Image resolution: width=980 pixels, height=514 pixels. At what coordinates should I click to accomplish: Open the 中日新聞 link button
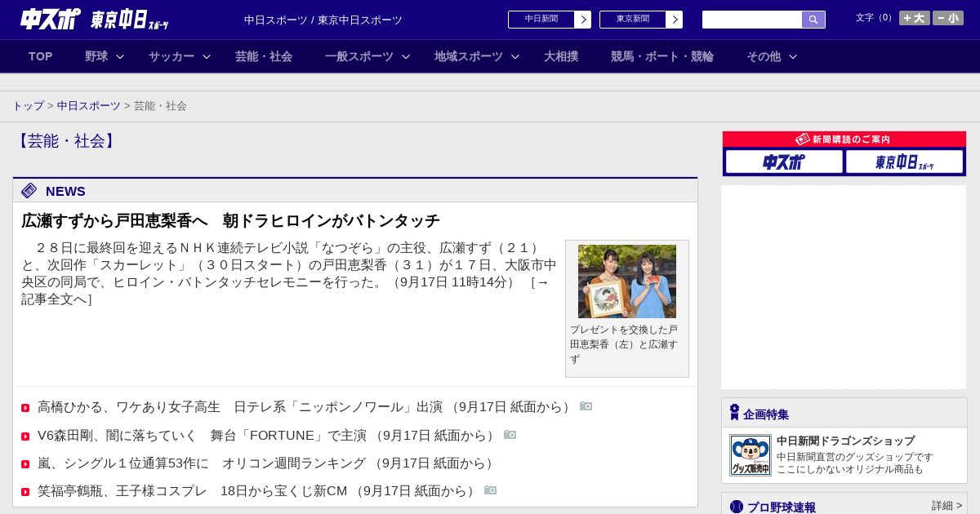tap(541, 20)
